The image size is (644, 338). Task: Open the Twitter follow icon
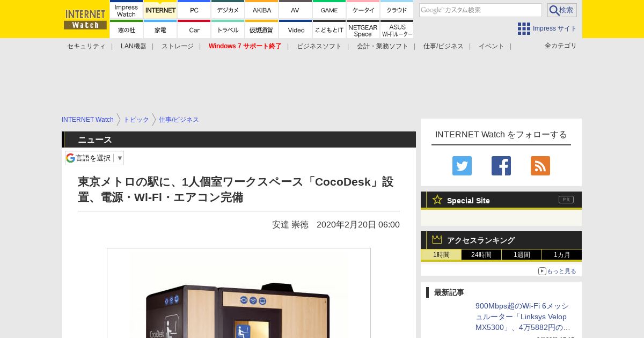(462, 166)
